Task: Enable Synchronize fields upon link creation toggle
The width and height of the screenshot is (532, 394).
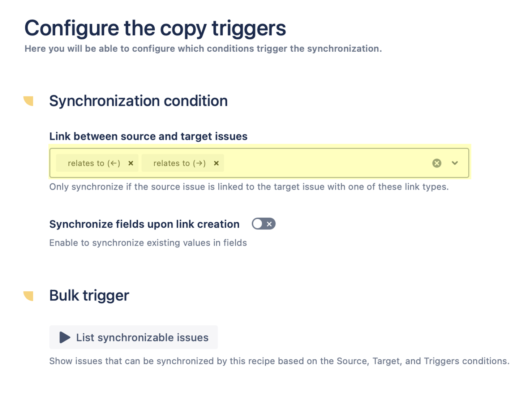Action: click(263, 224)
